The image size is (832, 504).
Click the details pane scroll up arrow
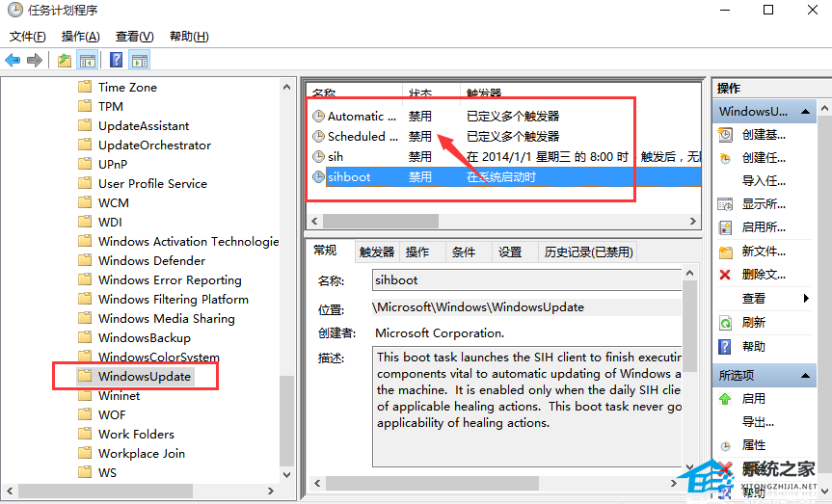pyautogui.click(x=689, y=274)
